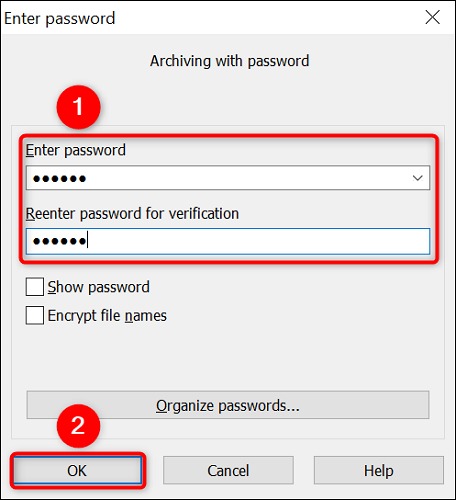Click the red step 2 annotation badge
456x500 pixels.
[x=78, y=426]
